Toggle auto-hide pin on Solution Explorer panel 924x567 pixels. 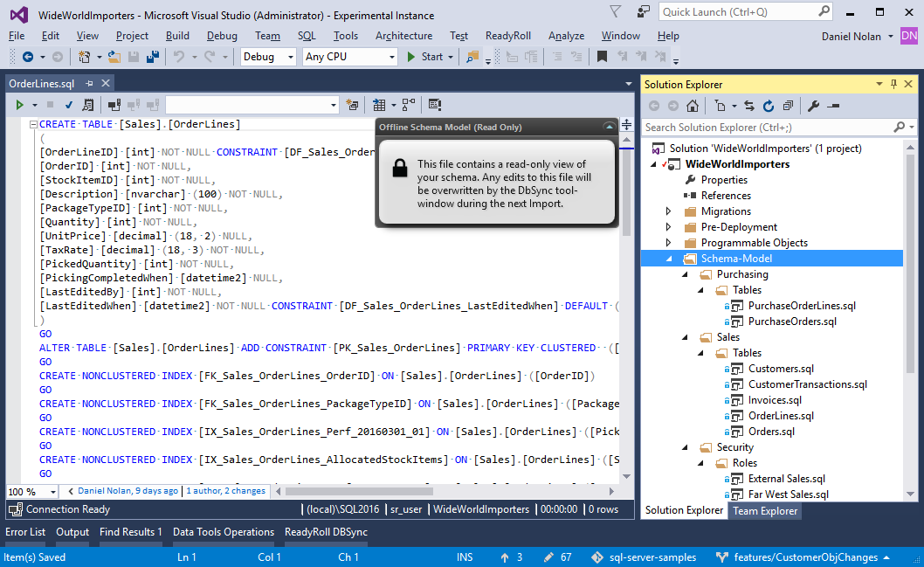893,84
